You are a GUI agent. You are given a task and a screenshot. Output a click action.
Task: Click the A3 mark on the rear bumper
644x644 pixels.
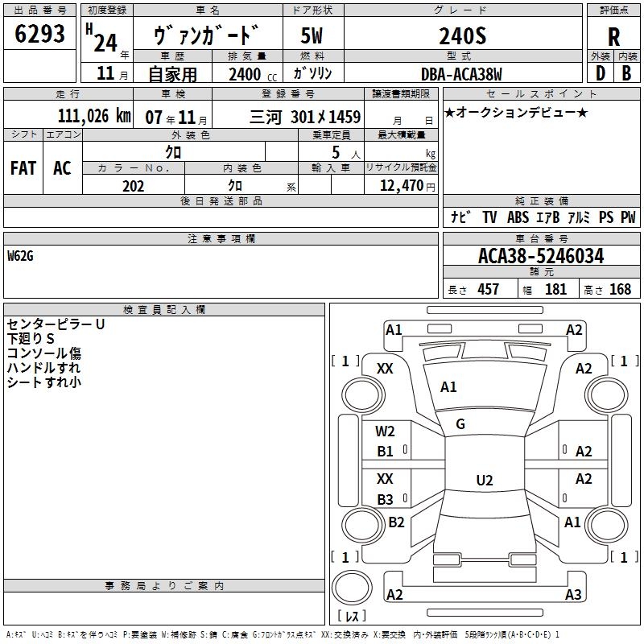click(573, 594)
